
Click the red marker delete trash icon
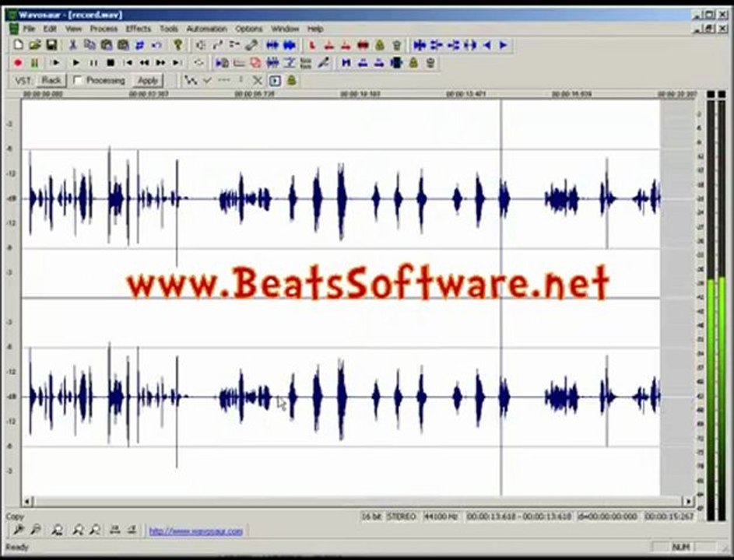tap(396, 45)
